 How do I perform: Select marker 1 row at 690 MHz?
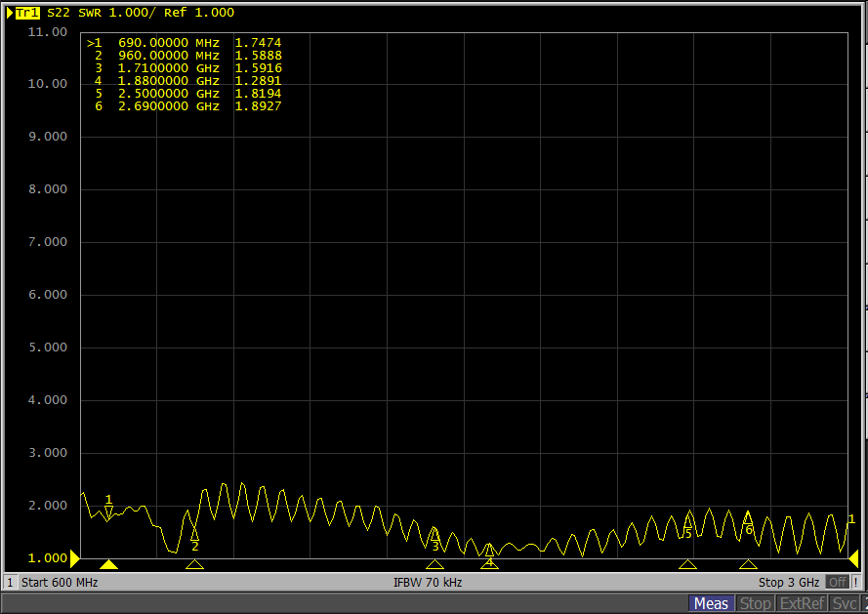[x=185, y=43]
